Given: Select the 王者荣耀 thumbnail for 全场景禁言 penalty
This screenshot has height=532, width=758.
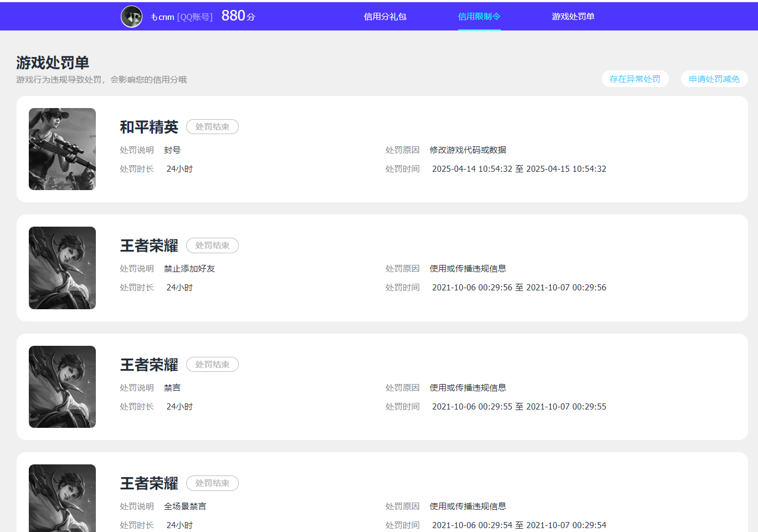Looking at the screenshot, I should click(x=62, y=498).
